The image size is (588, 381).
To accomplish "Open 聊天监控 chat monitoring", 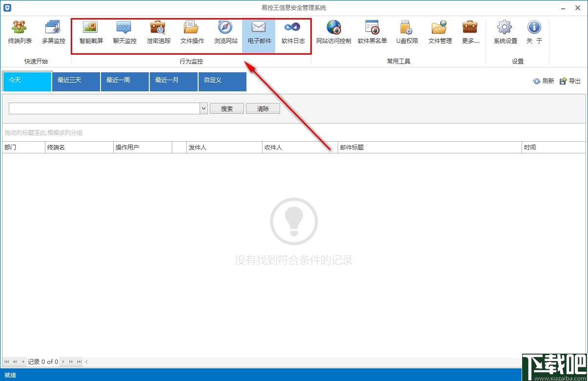I will click(125, 32).
